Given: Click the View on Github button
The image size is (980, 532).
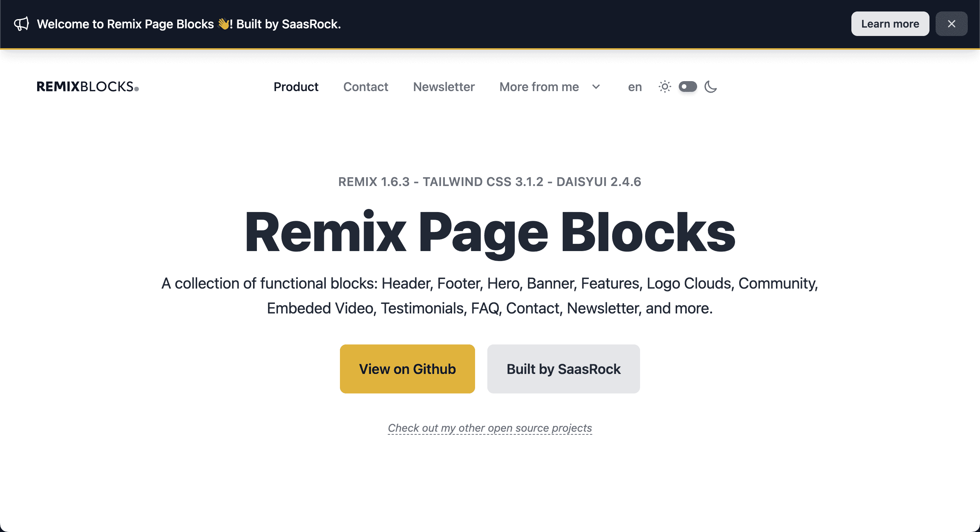Looking at the screenshot, I should point(407,369).
